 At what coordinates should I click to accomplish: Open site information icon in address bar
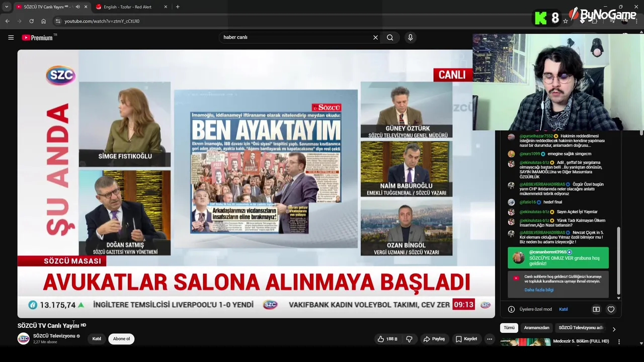coord(58,21)
